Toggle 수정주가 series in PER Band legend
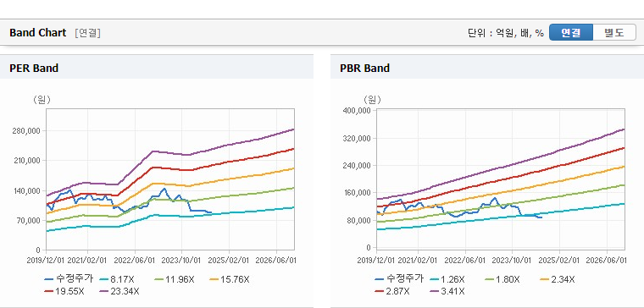This screenshot has width=644, height=308. [69, 279]
